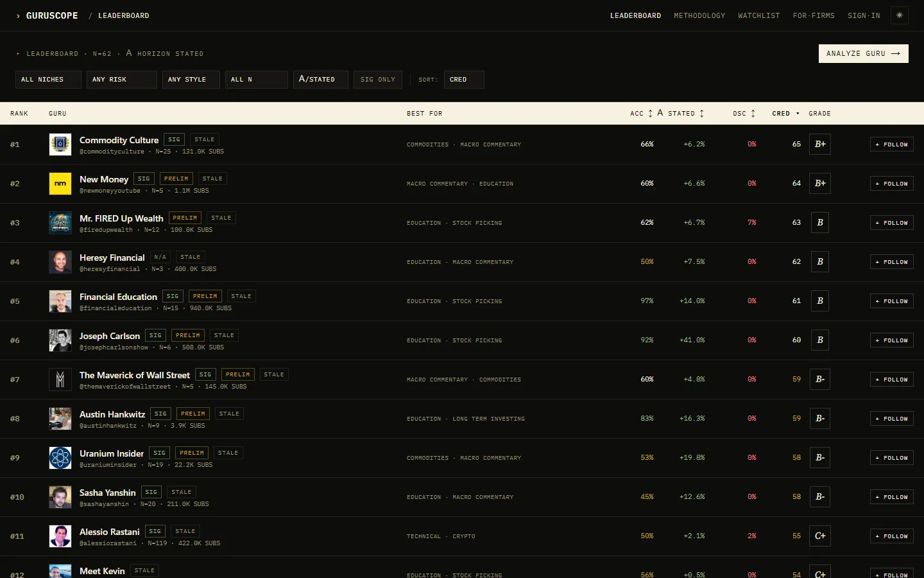Open the ALL N dropdown
Image resolution: width=924 pixels, height=578 pixels.
click(257, 80)
